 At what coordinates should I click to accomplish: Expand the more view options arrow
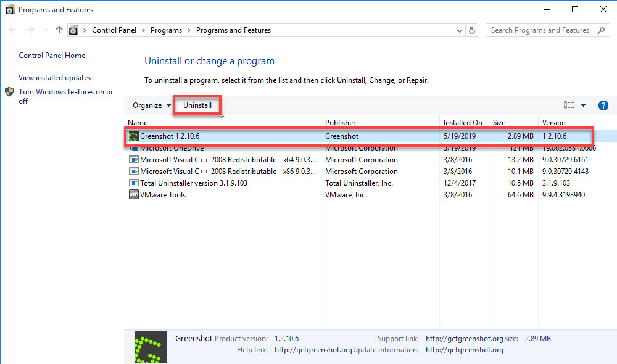pos(583,105)
